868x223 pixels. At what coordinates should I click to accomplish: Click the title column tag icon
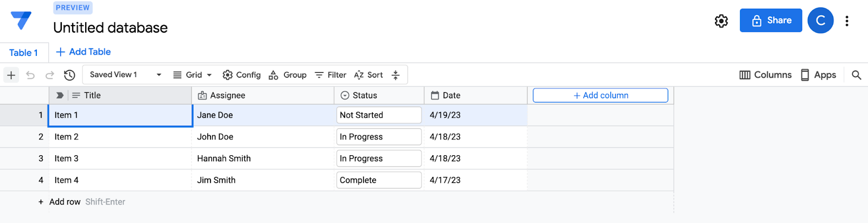60,95
